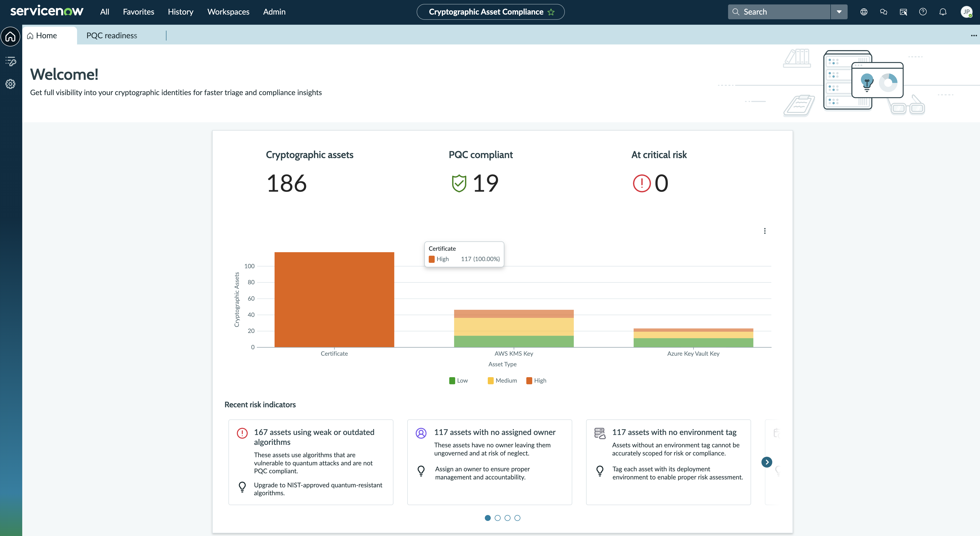Click the Certificate bar in chart

(334, 299)
